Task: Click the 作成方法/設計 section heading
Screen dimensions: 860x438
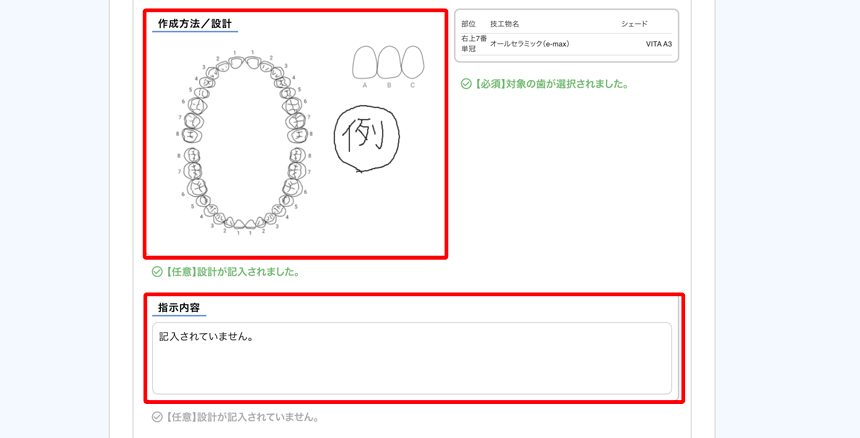Action: (195, 24)
